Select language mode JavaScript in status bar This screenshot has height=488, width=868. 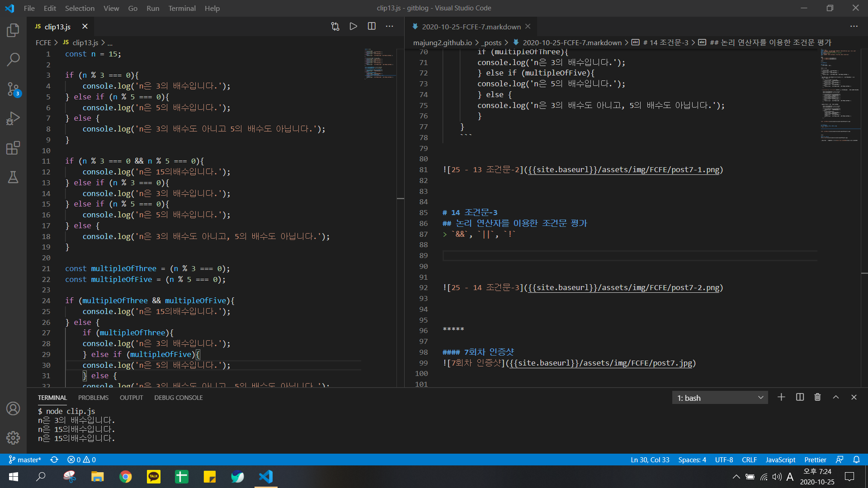click(x=780, y=460)
